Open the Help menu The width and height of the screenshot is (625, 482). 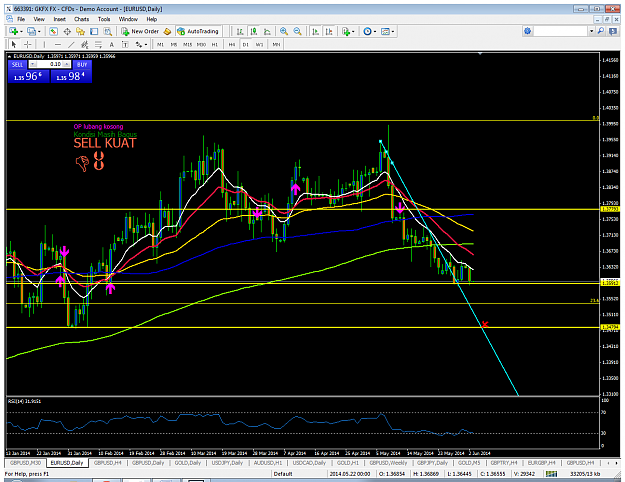coord(151,19)
